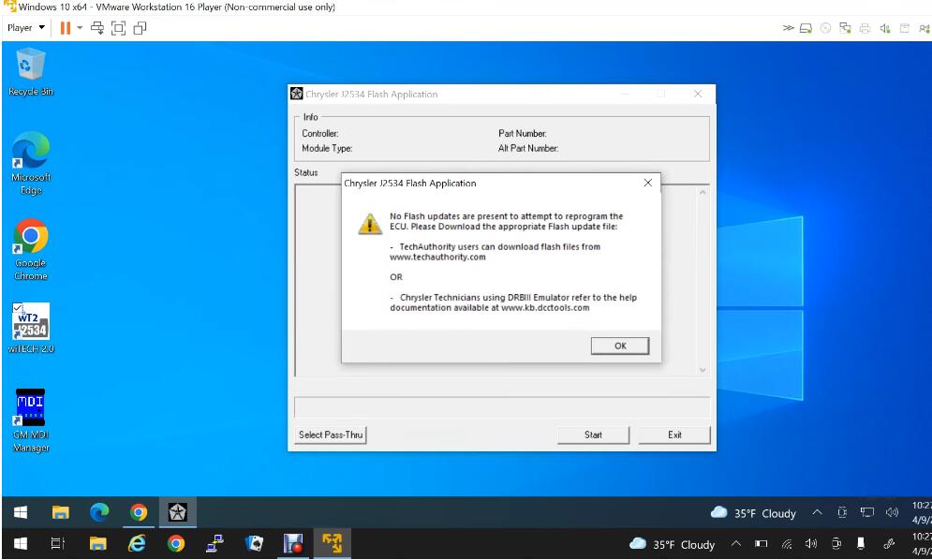
Task: Click the Select Pass-Thru button
Action: point(331,435)
